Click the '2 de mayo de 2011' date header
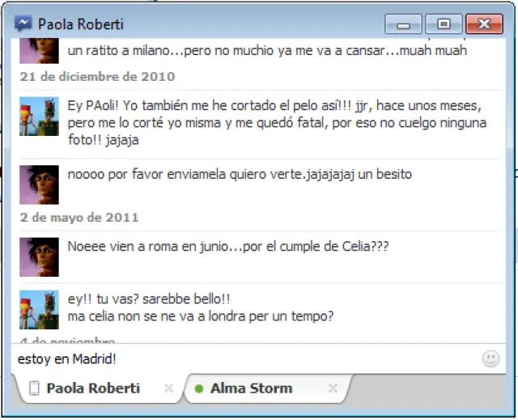This screenshot has width=518, height=420. pos(79,218)
